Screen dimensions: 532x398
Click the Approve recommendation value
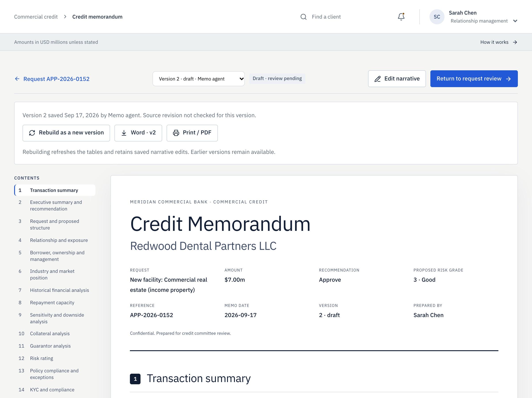tap(330, 280)
